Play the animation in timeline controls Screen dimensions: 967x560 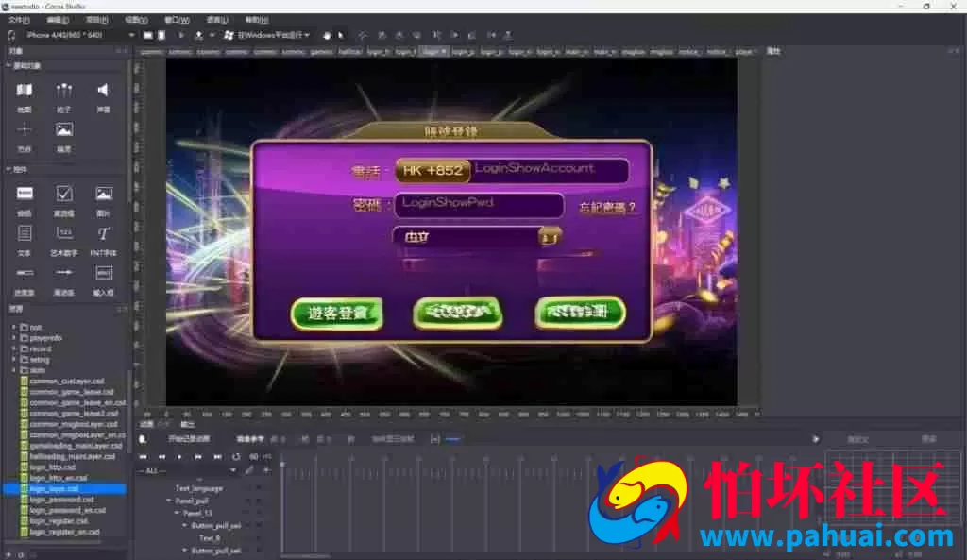coord(179,457)
